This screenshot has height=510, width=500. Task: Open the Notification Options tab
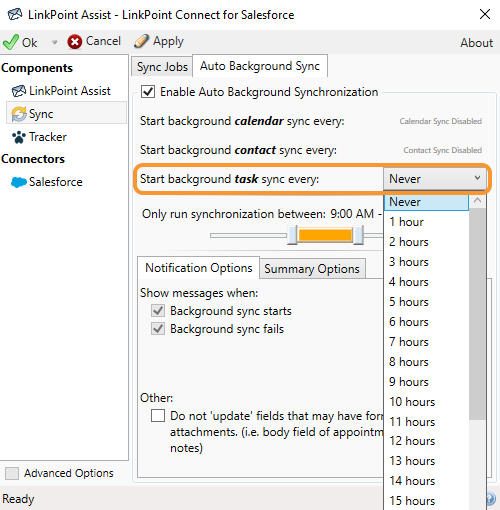[199, 268]
